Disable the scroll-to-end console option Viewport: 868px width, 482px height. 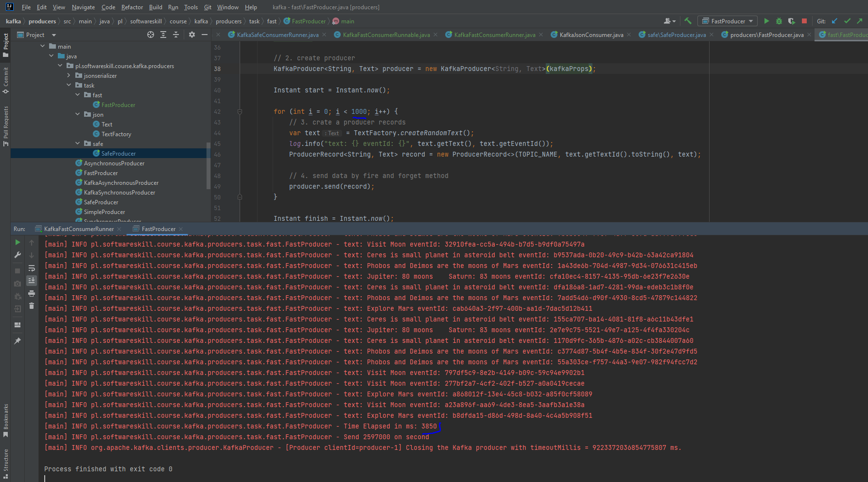click(32, 281)
